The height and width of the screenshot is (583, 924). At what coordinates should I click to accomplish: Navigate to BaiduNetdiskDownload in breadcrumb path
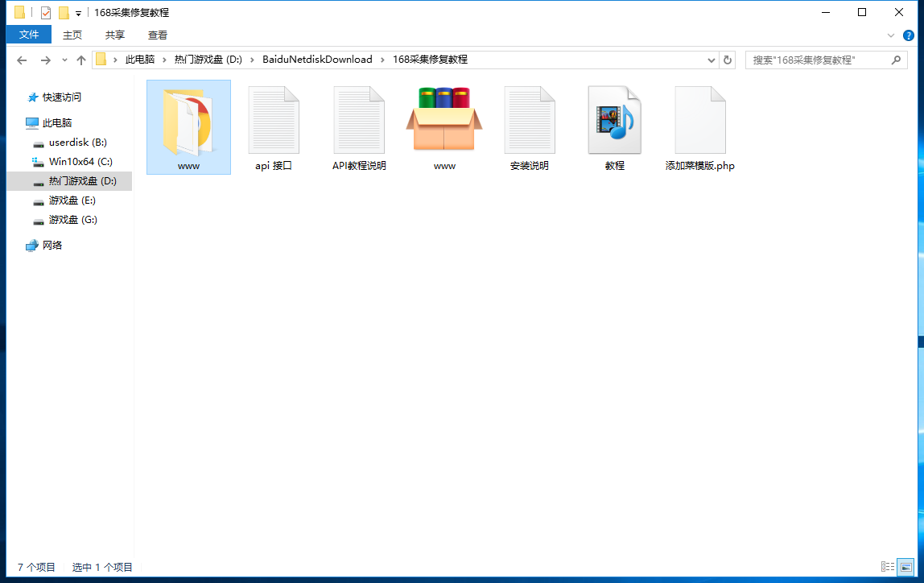317,60
